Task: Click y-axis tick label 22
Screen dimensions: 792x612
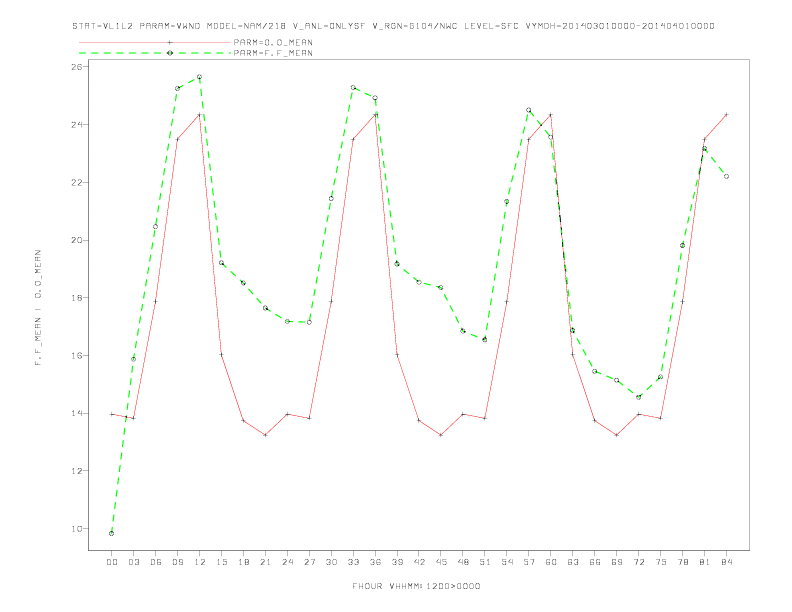Action: point(79,182)
